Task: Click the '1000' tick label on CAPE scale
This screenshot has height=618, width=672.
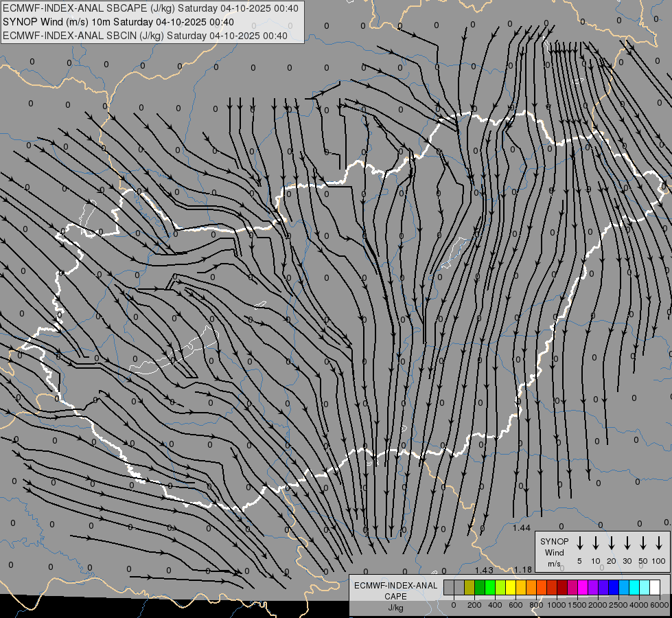Action: coord(557,605)
